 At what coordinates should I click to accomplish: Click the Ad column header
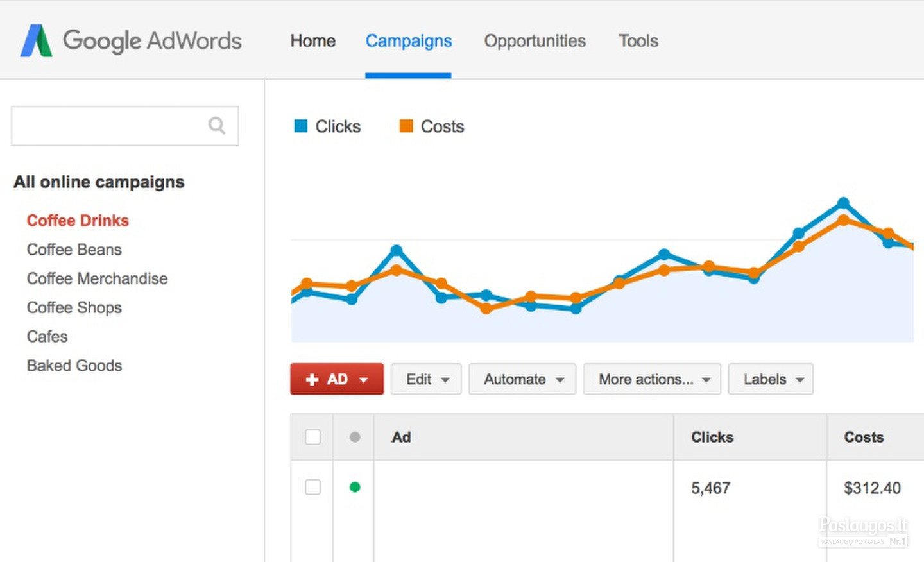(x=402, y=437)
